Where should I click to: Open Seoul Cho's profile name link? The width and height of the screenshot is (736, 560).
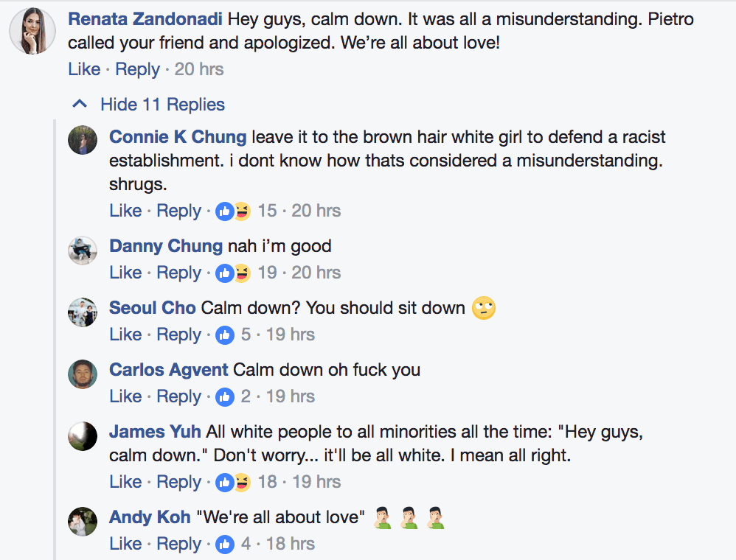pyautogui.click(x=153, y=308)
